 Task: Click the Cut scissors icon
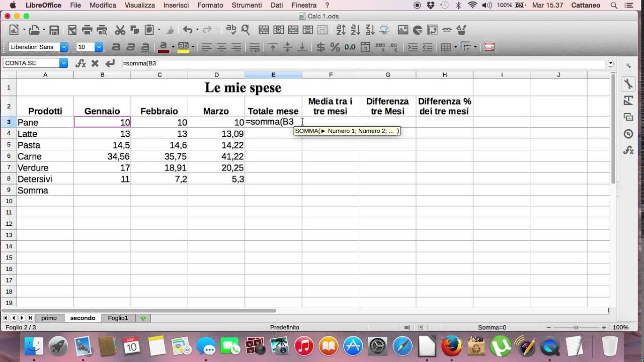(120, 30)
